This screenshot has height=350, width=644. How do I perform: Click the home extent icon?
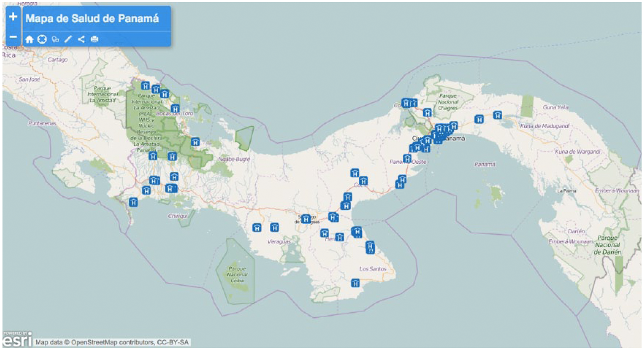tap(29, 39)
